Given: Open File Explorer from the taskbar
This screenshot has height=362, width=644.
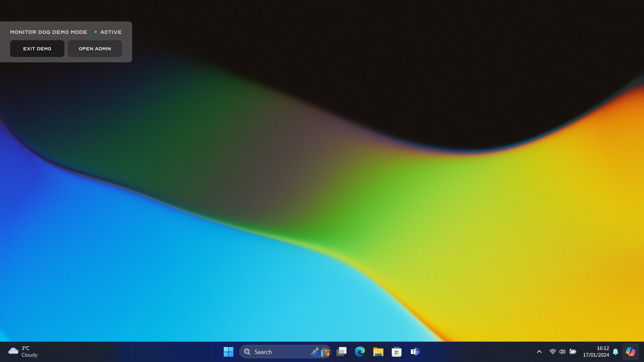Looking at the screenshot, I should [x=378, y=352].
